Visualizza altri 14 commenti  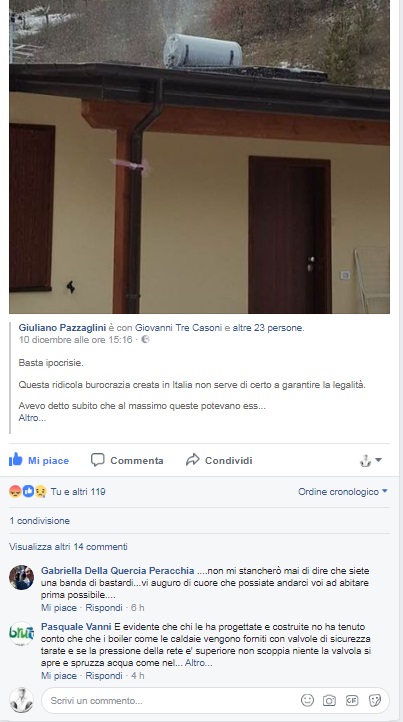68,547
